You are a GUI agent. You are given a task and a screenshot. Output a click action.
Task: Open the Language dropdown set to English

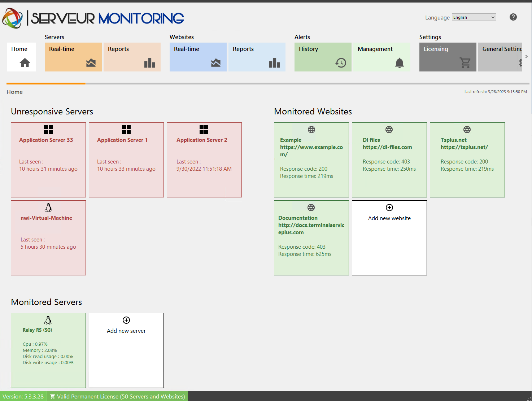pos(474,17)
